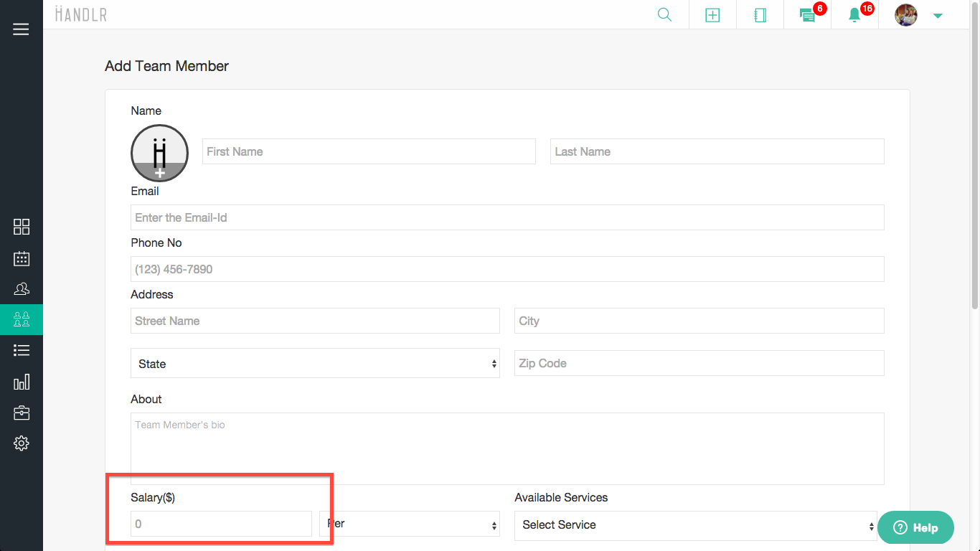Open the notifications bell icon
Screen dimensions: 980x551
pyautogui.click(x=854, y=15)
